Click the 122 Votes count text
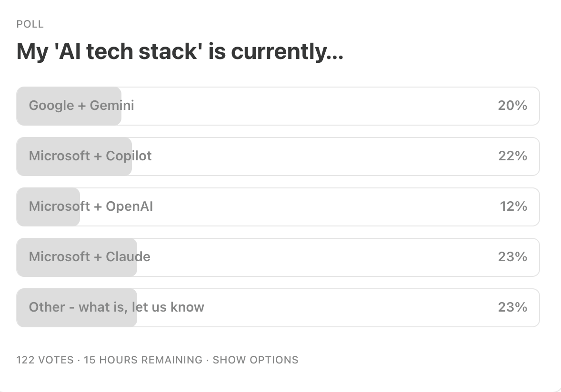This screenshot has width=561, height=392. (x=45, y=360)
